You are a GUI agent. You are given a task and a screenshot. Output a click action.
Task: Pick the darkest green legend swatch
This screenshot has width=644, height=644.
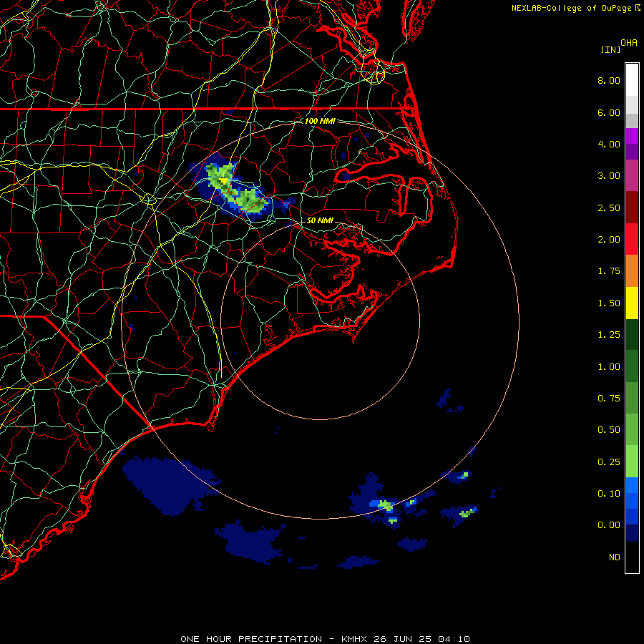[632, 335]
